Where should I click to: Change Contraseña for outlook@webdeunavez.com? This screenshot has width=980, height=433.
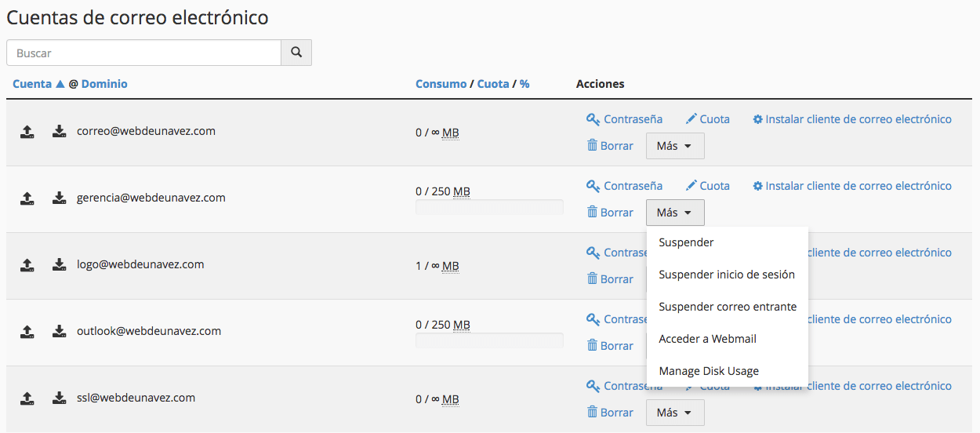tap(615, 319)
